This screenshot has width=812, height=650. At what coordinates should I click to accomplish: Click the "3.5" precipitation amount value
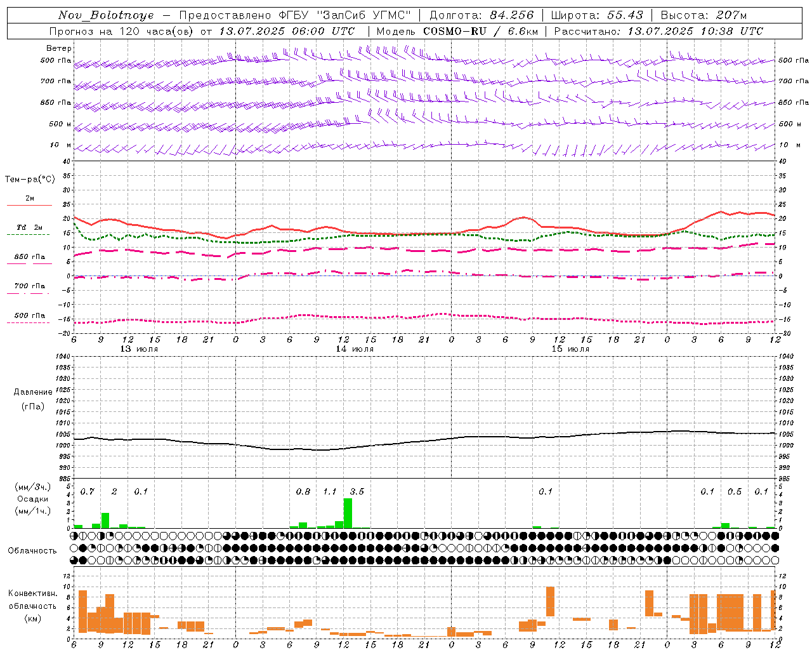[357, 491]
